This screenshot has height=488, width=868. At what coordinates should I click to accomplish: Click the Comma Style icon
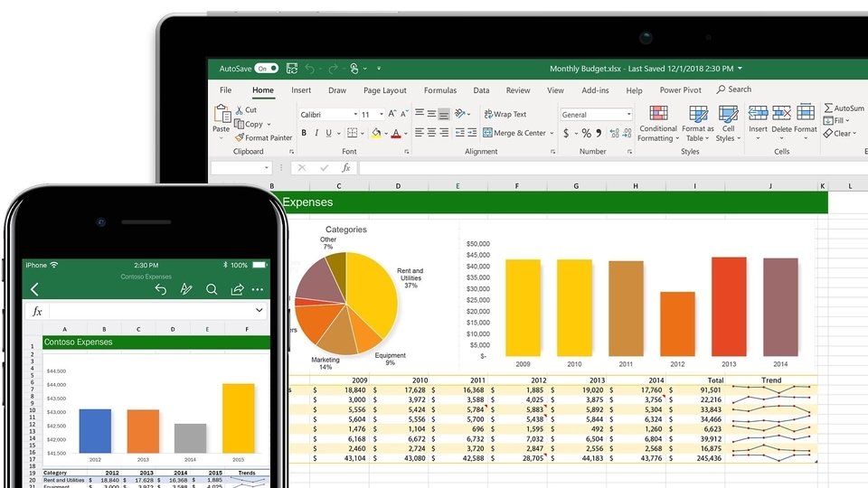599,134
